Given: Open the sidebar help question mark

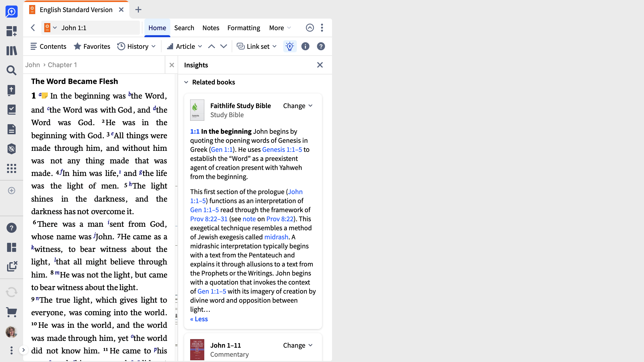Looking at the screenshot, I should (x=12, y=228).
